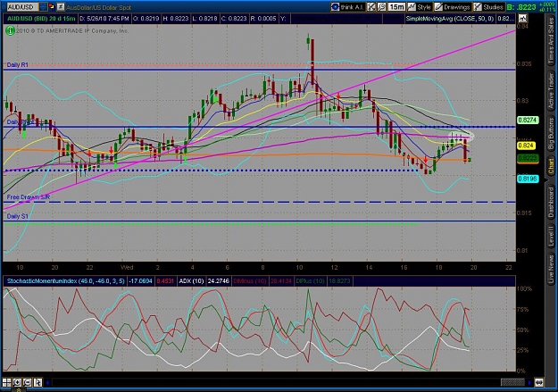Click the grid layout icon at bottom left
The image size is (558, 392).
[7, 383]
